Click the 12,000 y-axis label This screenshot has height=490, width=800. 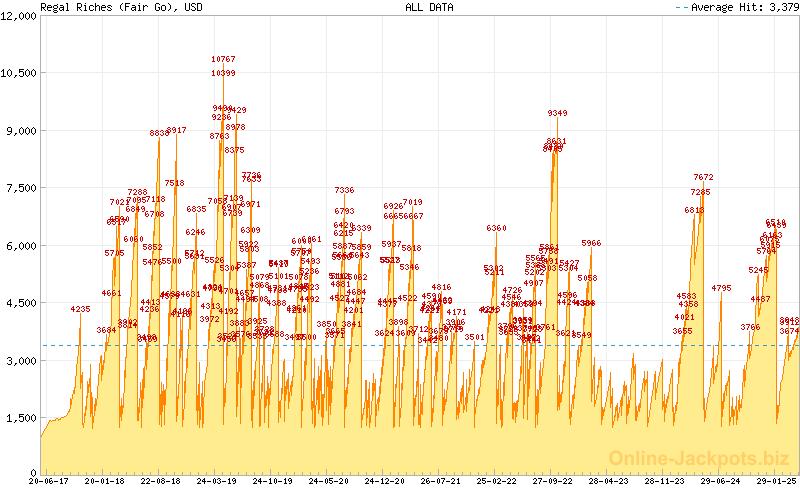[20, 16]
